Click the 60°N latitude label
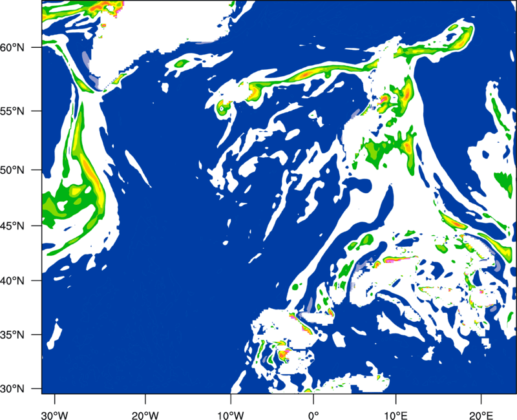 click(12, 47)
